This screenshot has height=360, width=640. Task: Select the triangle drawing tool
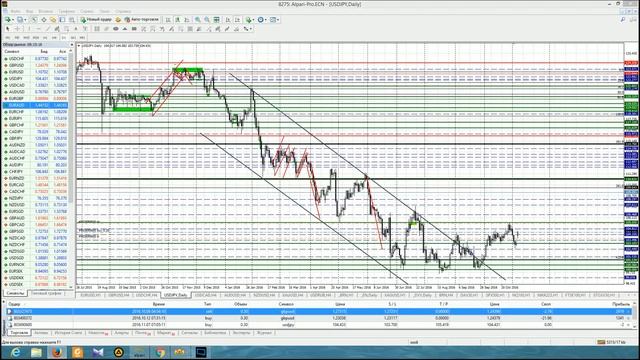tap(124, 29)
